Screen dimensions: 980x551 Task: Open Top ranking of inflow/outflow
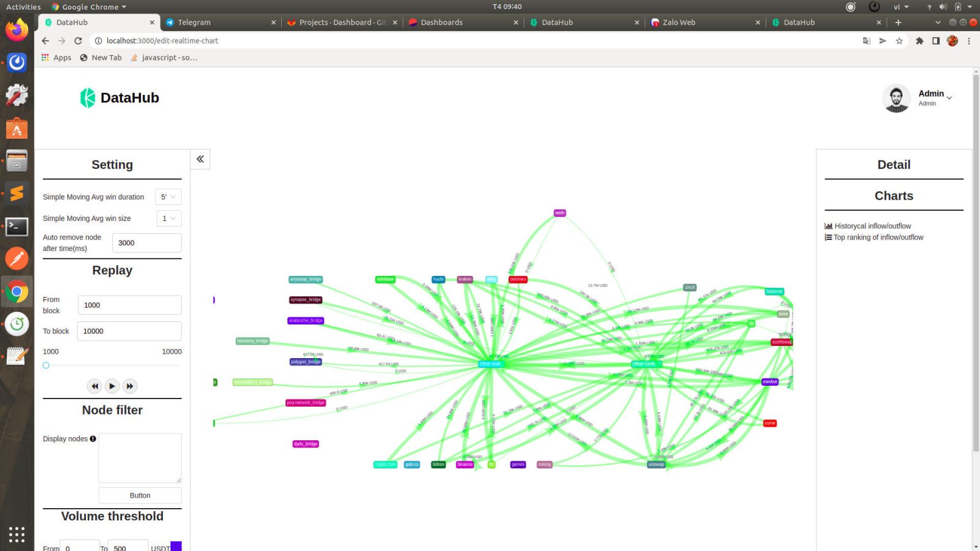click(x=878, y=238)
